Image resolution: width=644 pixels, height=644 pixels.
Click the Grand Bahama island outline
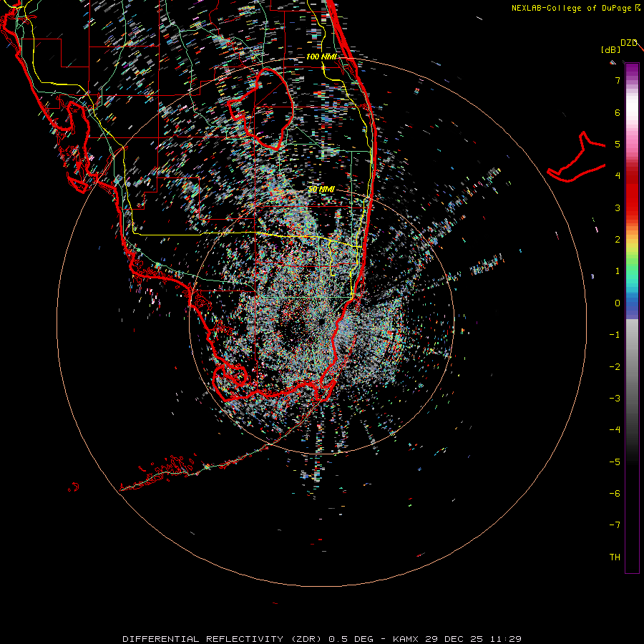pos(577,157)
